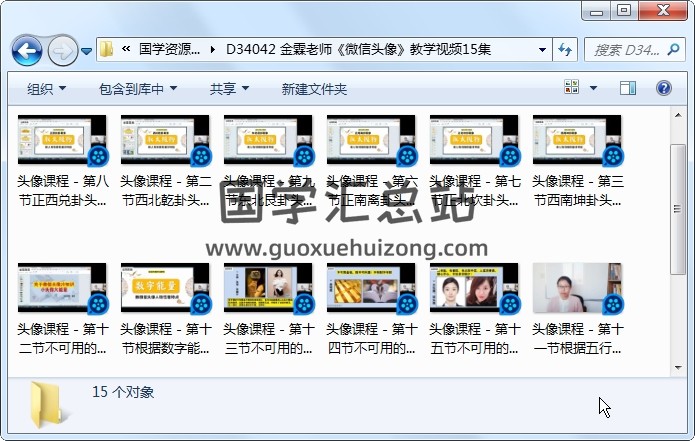The width and height of the screenshot is (695, 441).
Task: Click file name 头像课程 - 第十三节不可用的...
Action: tap(269, 339)
